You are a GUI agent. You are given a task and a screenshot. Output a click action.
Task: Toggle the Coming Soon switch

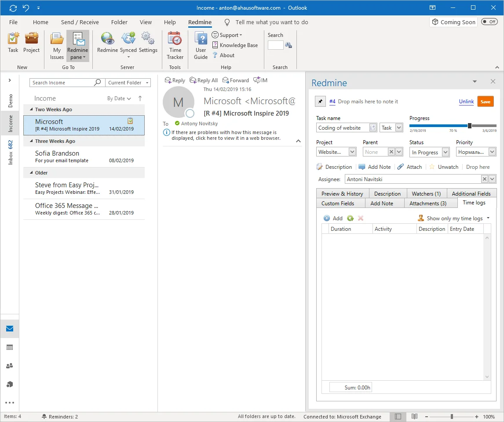[489, 22]
